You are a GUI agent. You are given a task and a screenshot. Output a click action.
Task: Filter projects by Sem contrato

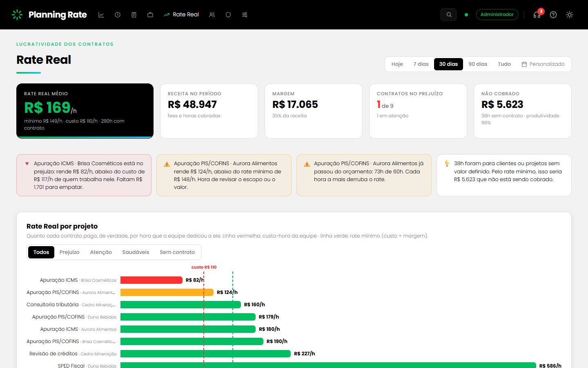(x=177, y=252)
